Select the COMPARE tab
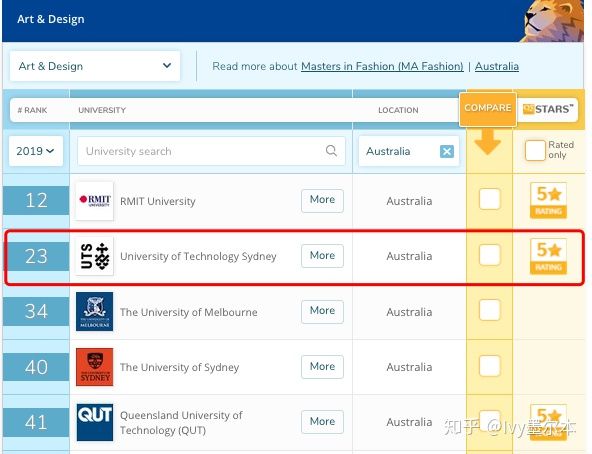The width and height of the screenshot is (592, 454). pos(487,108)
